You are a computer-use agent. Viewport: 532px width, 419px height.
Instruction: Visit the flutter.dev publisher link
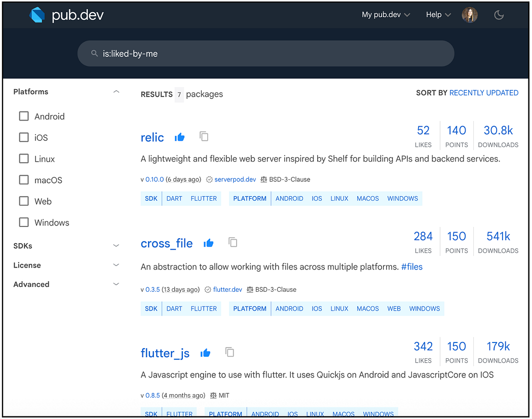point(227,289)
